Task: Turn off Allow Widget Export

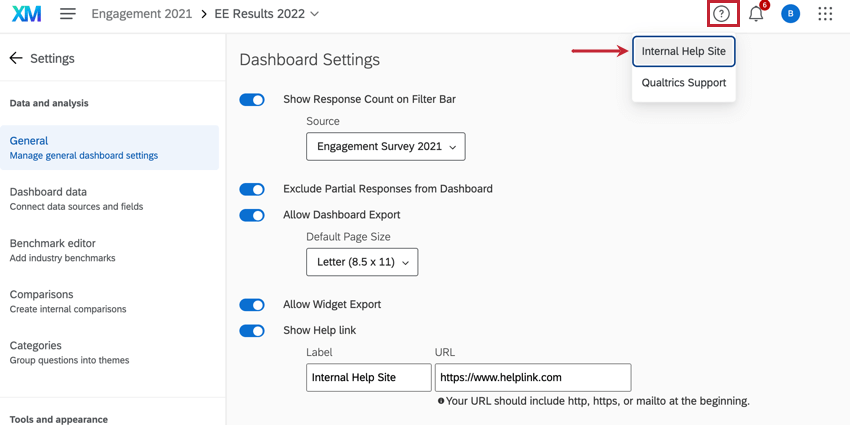Action: click(252, 305)
